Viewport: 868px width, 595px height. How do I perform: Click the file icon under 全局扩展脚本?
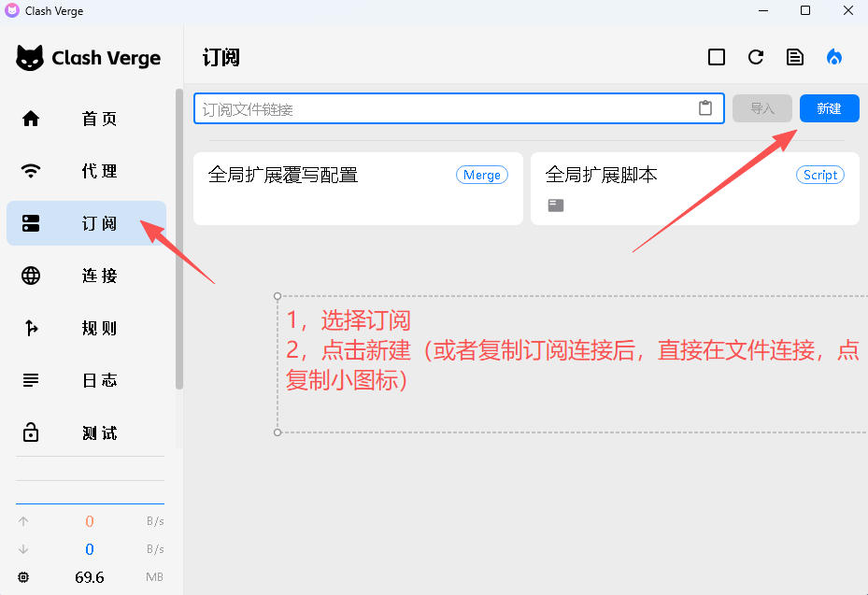556,205
